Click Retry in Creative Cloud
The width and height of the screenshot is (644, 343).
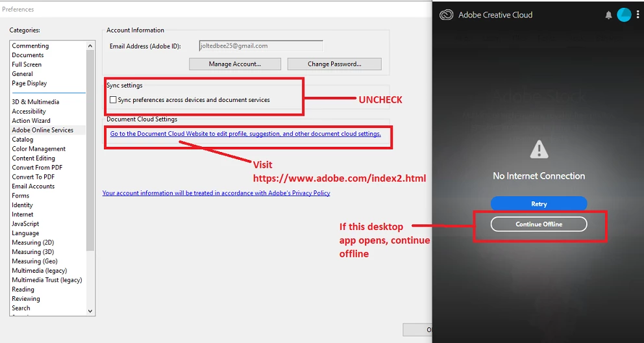[x=539, y=204]
